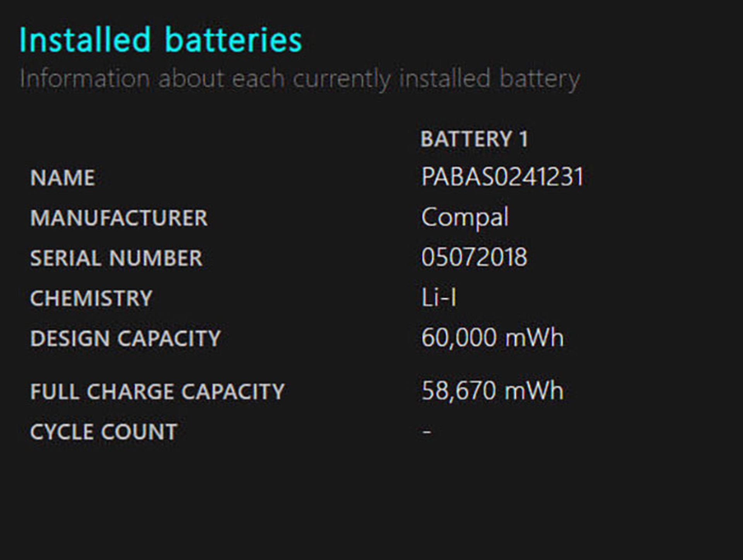This screenshot has height=560, width=743.
Task: Click the FULL CHARGE CAPACITY row label
Action: [x=157, y=391]
